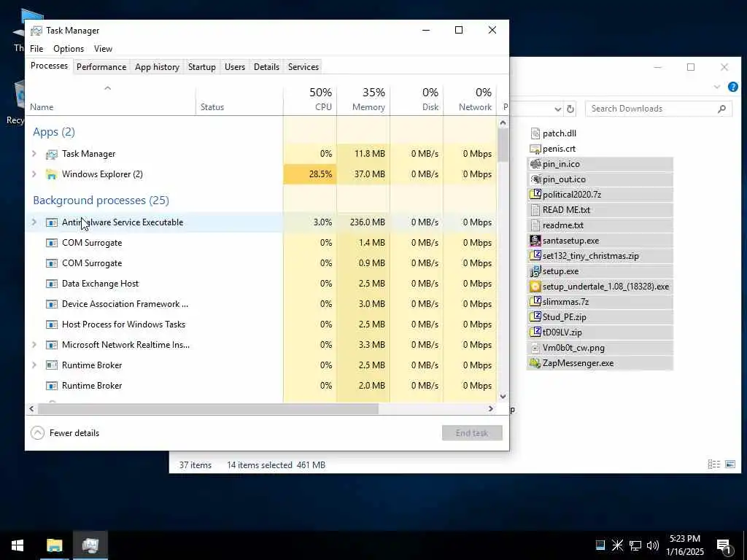This screenshot has height=560, width=747.
Task: Expand the Windows Explorer (2) row
Action: tap(34, 174)
